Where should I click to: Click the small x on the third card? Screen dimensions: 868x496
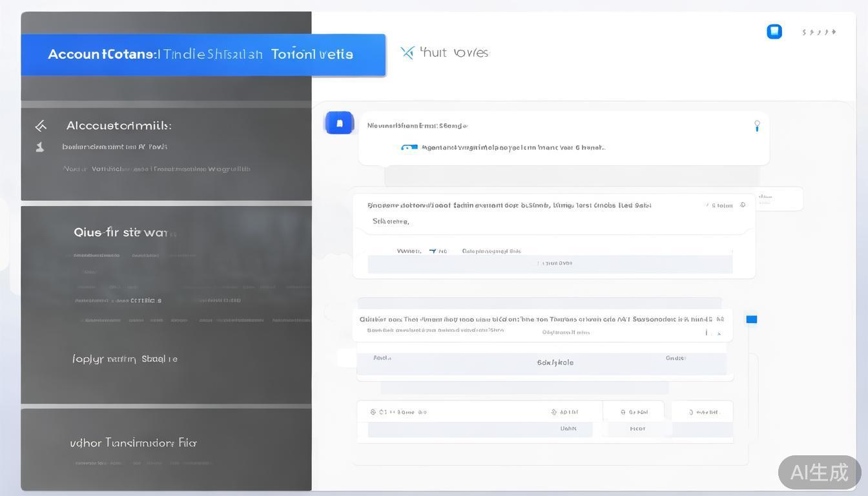click(x=719, y=333)
